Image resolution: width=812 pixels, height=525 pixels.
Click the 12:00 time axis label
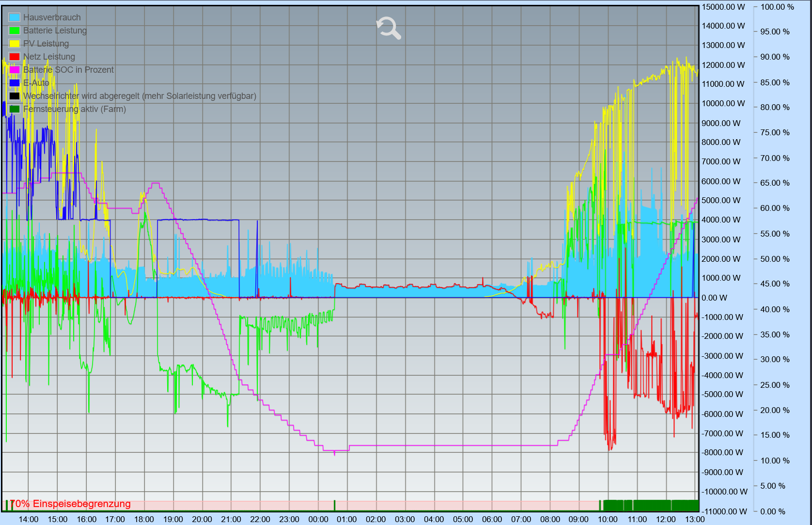pos(666,519)
